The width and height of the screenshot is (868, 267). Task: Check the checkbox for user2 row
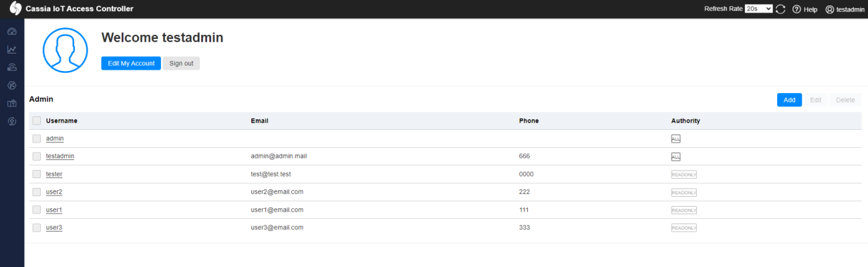37,192
